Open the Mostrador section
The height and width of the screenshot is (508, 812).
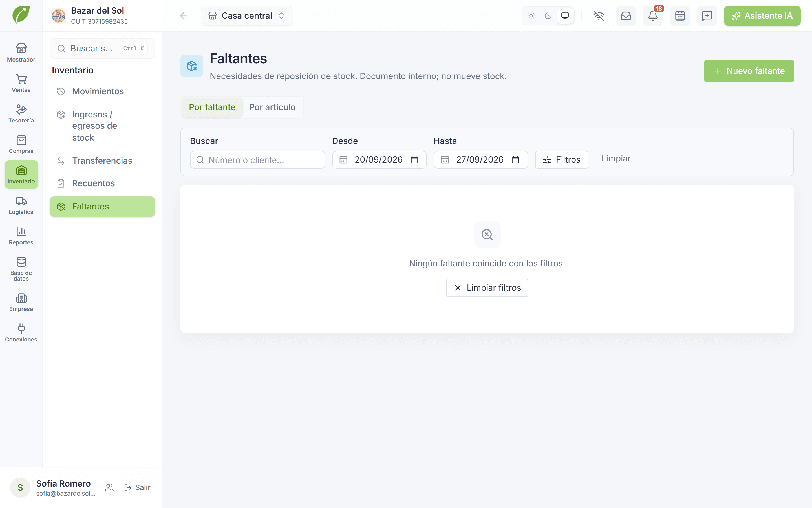coord(21,53)
